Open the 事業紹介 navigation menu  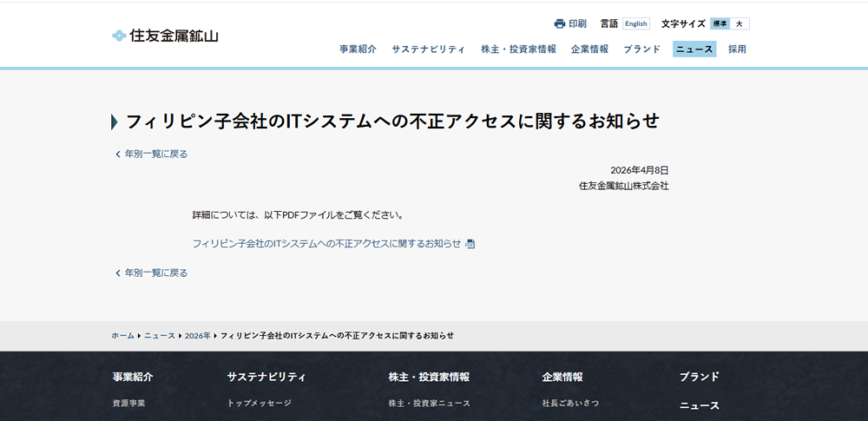358,49
